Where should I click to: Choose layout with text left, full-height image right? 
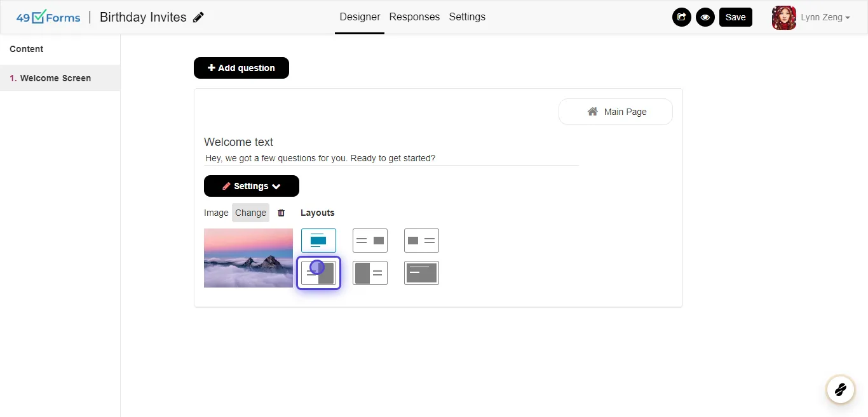pos(318,273)
